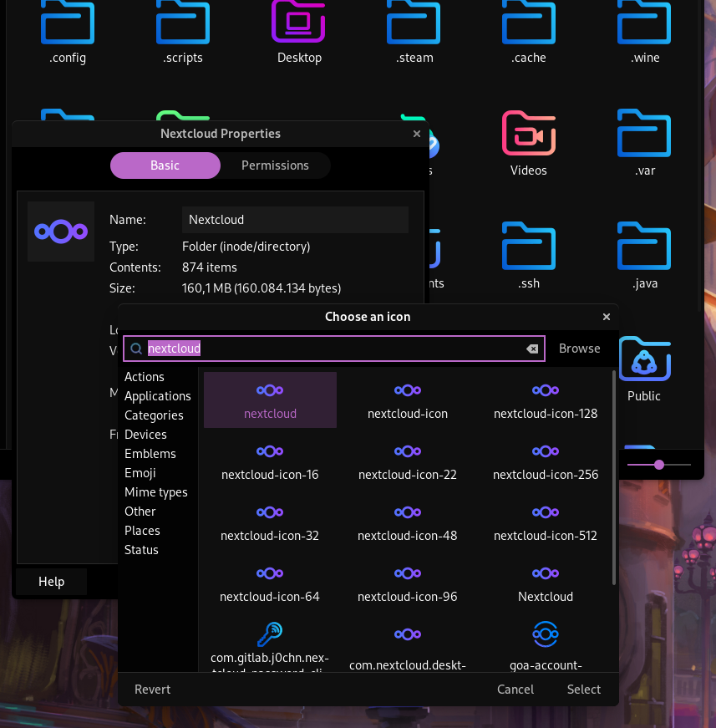Click the icon grid vertical scrollbar

click(x=614, y=478)
